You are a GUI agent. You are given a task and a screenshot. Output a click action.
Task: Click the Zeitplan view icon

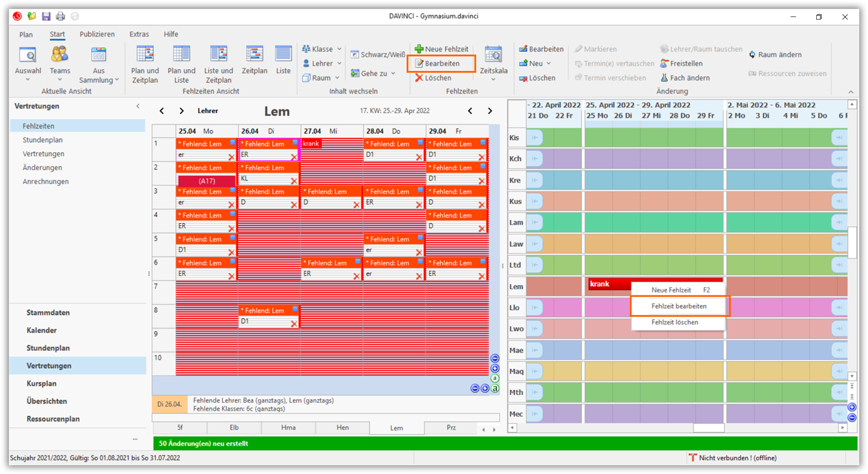[254, 56]
